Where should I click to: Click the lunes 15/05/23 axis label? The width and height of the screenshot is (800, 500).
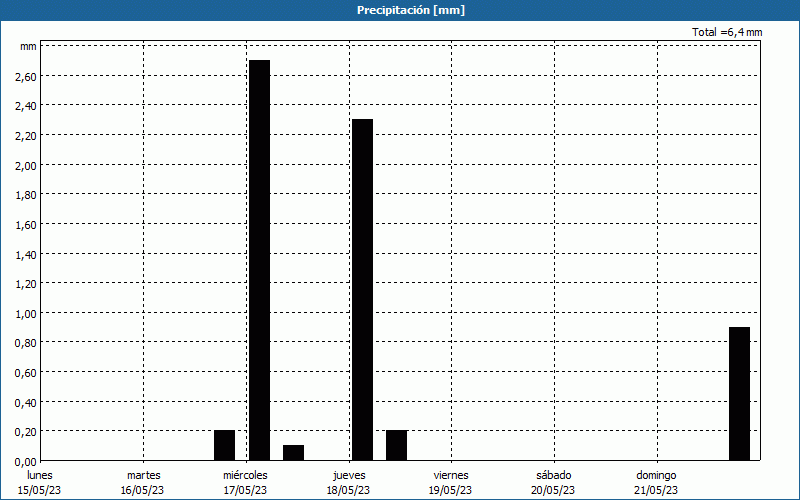point(39,483)
